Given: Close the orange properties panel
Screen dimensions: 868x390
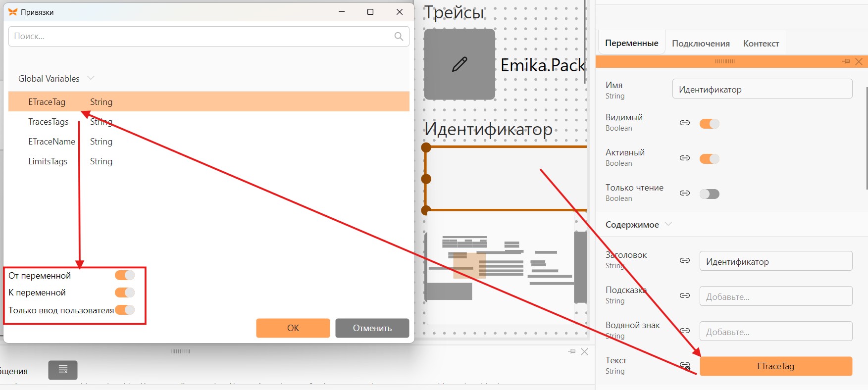Looking at the screenshot, I should coord(859,61).
